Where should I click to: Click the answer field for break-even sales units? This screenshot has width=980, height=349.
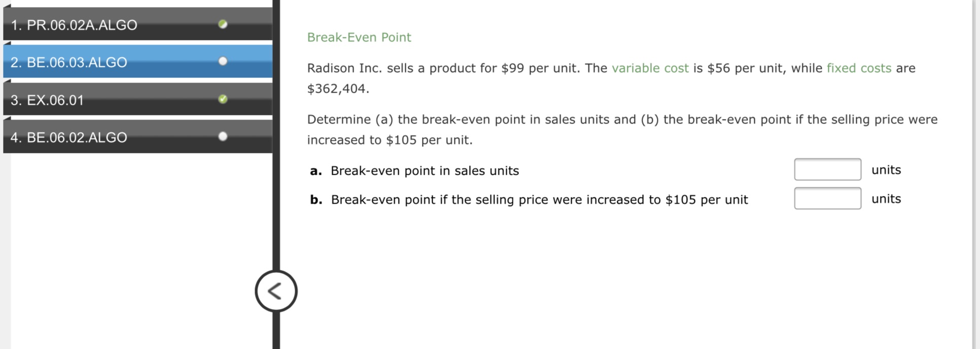(x=828, y=169)
